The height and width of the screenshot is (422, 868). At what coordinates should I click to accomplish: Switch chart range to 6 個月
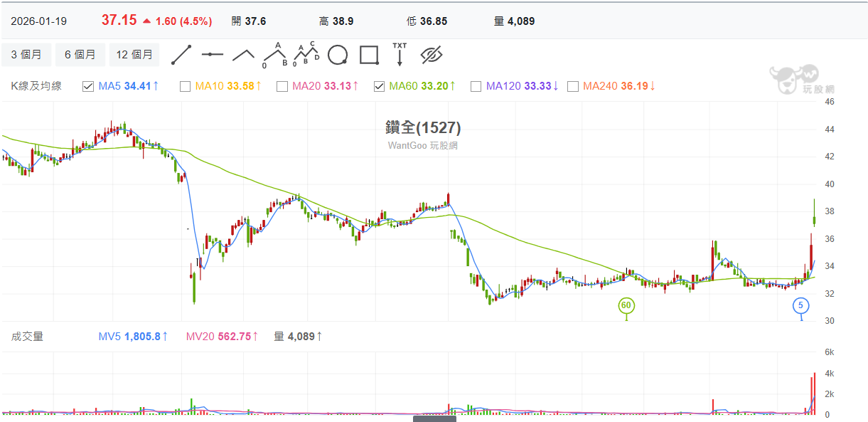coord(80,55)
